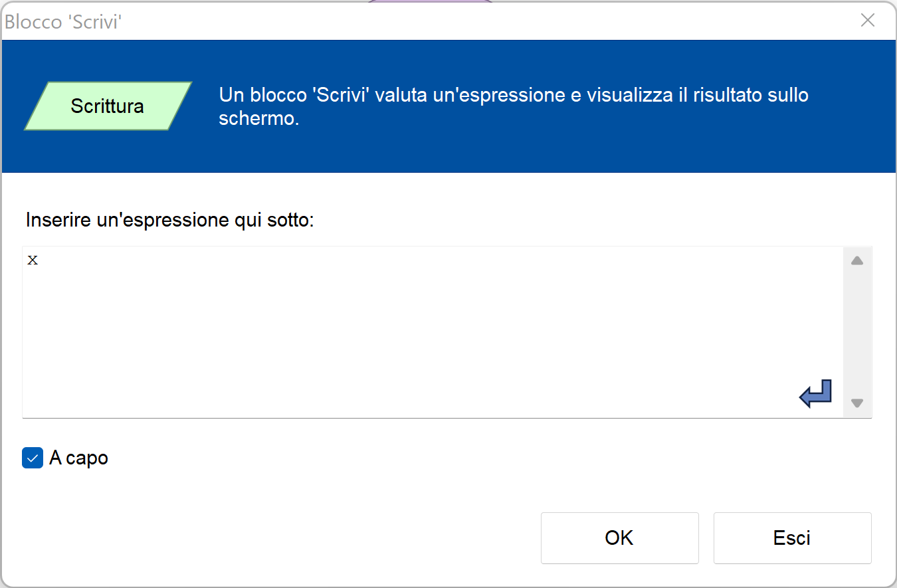Close the Blocco 'Scrivi' dialog with X
897x588 pixels.
(867, 21)
